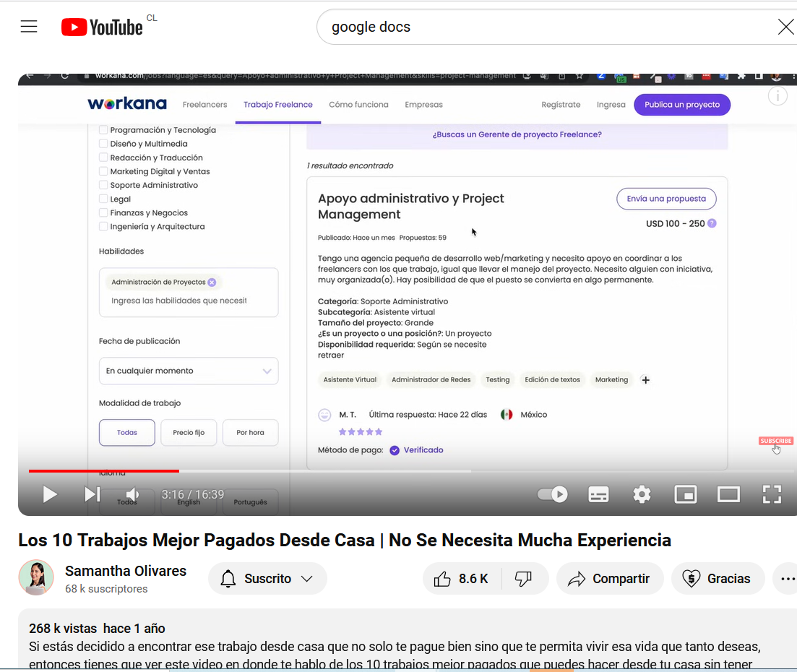This screenshot has width=797, height=672.
Task: Click the client five-star rating
Action: pyautogui.click(x=361, y=432)
